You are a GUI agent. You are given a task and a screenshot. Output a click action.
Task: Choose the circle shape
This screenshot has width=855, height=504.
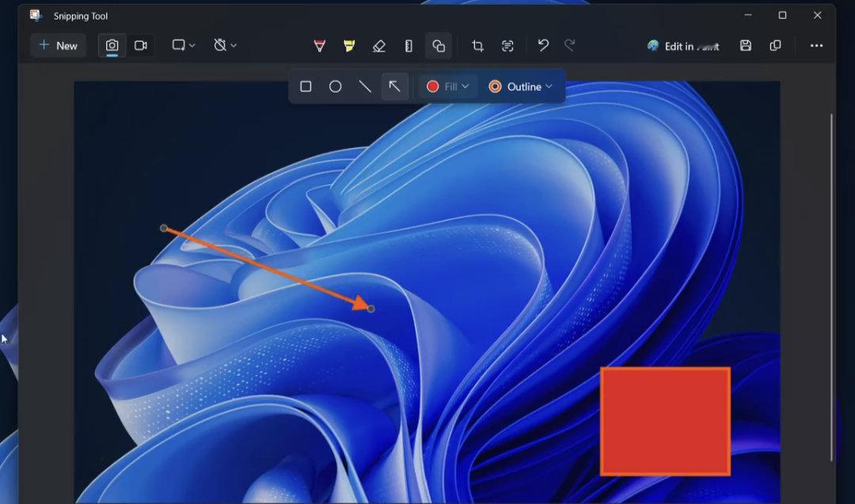[x=336, y=86]
